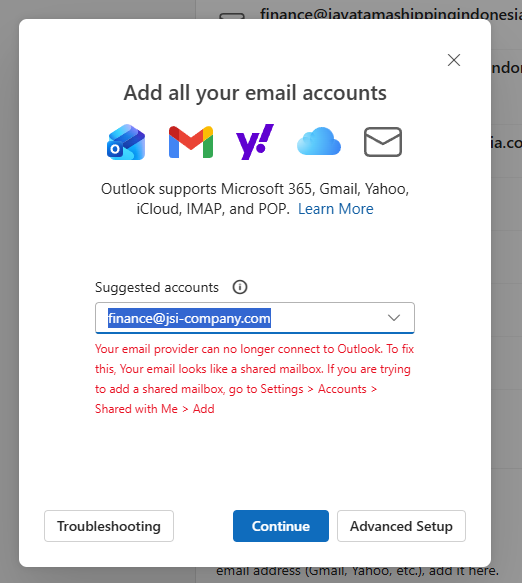Click the generic envelope mail icon
Image resolution: width=522 pixels, height=583 pixels.
tap(383, 142)
